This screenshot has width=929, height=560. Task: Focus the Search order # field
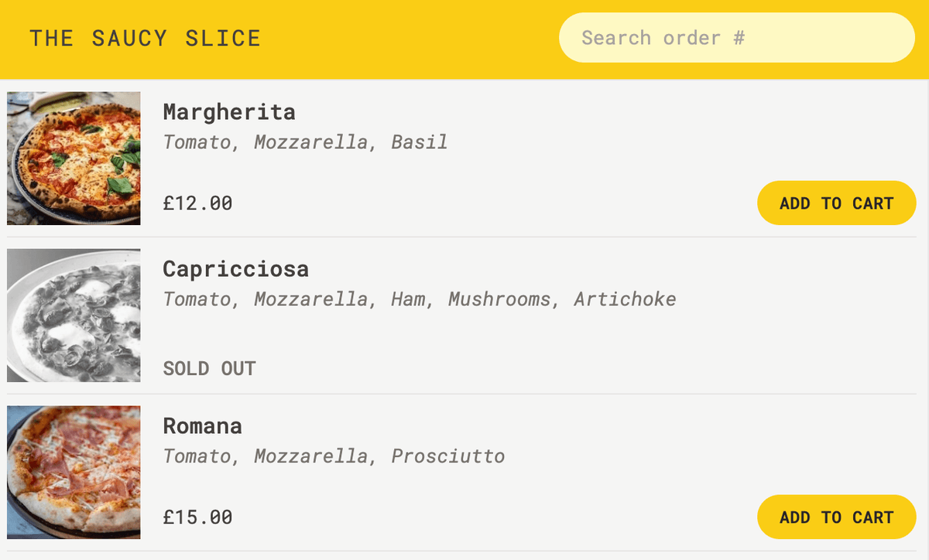pos(736,38)
